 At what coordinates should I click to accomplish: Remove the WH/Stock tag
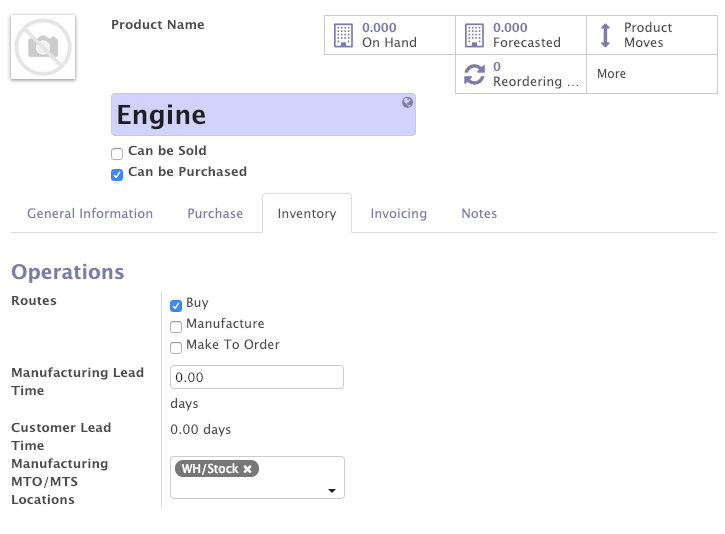pyautogui.click(x=247, y=469)
